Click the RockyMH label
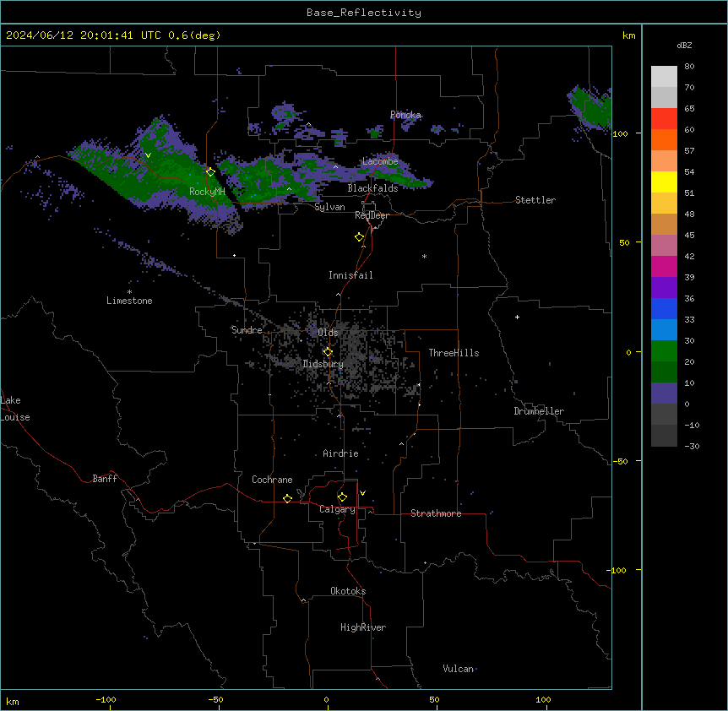The image size is (728, 711). coord(207,191)
